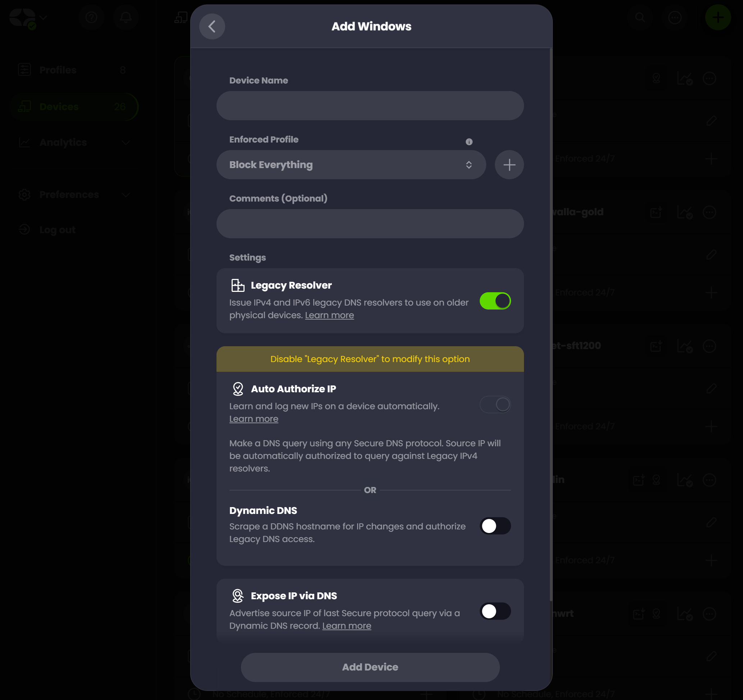Click the plus button beside Block Everything
743x700 pixels.
point(509,165)
